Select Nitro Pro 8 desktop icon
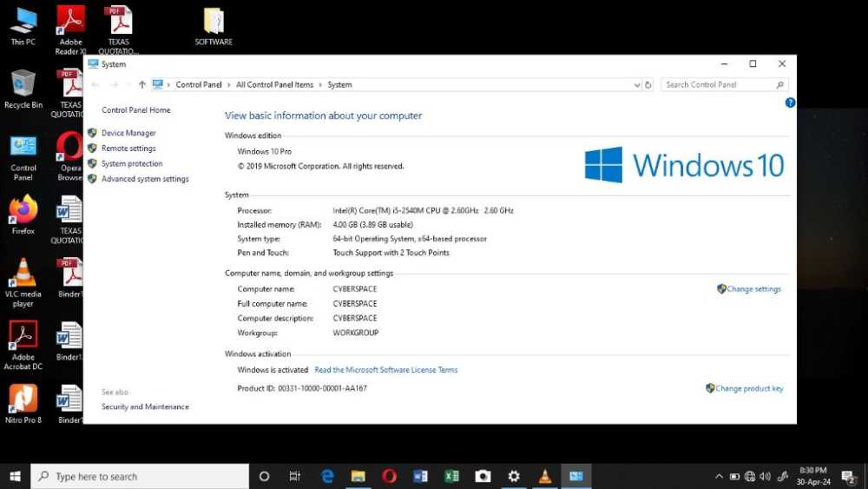 click(23, 404)
